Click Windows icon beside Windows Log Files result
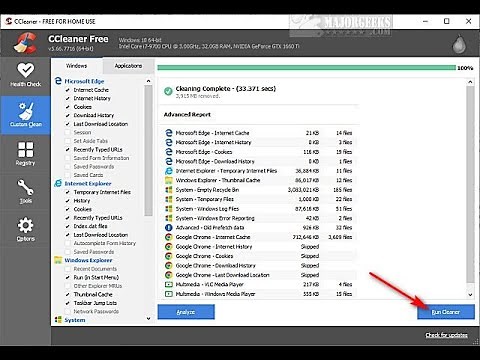This screenshot has width=480, height=360. point(169,209)
